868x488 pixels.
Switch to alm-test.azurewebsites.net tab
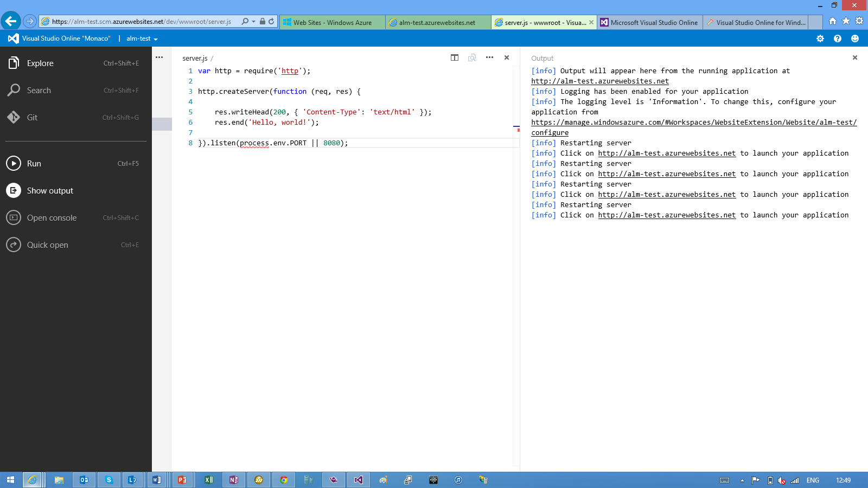coord(438,22)
